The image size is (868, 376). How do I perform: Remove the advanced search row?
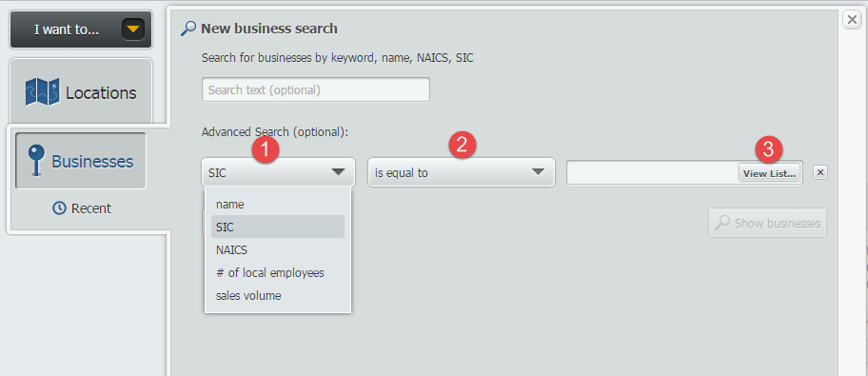820,173
